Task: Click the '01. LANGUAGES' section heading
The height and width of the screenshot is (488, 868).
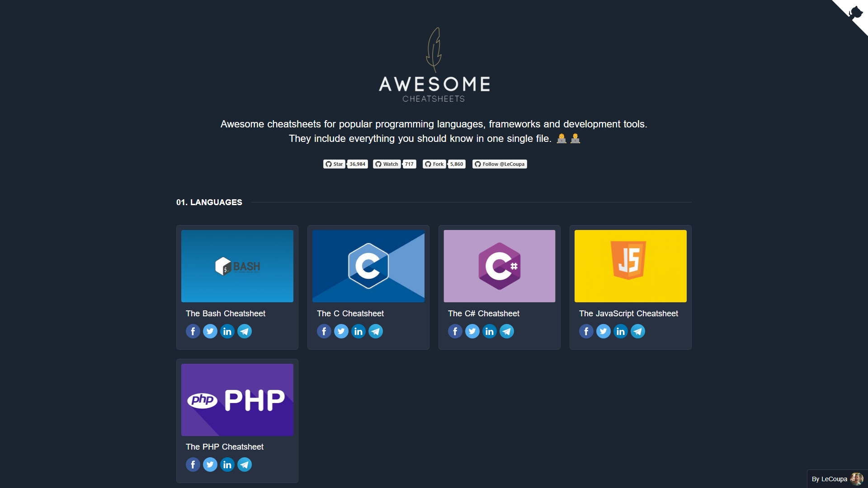Action: tap(209, 202)
